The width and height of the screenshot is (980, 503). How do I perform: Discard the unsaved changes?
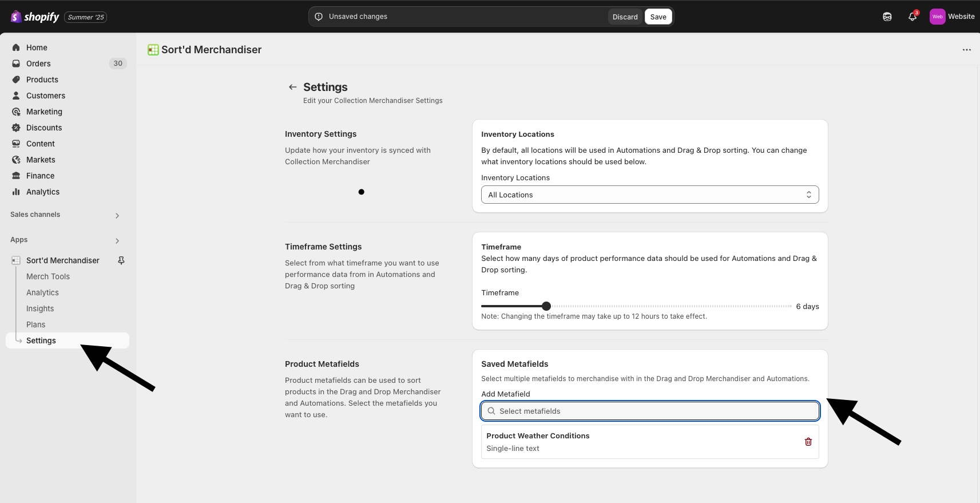[625, 17]
